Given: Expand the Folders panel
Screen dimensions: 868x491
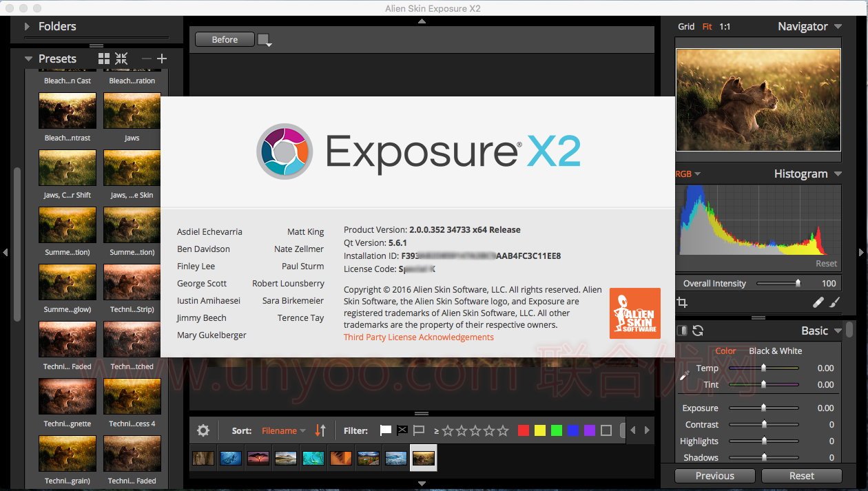Looking at the screenshot, I should (27, 26).
